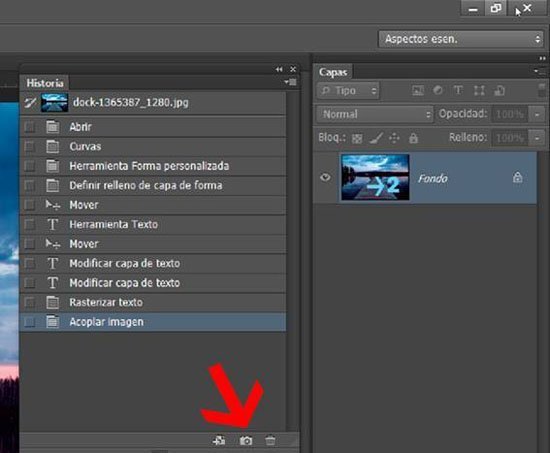Restore down the Photoshop window

496,8
